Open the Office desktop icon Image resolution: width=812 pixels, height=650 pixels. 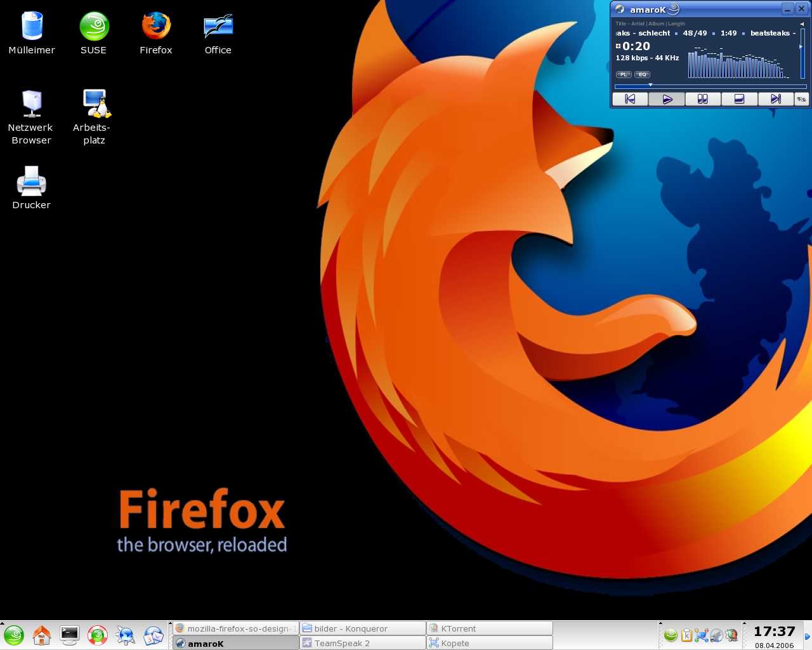click(x=218, y=33)
